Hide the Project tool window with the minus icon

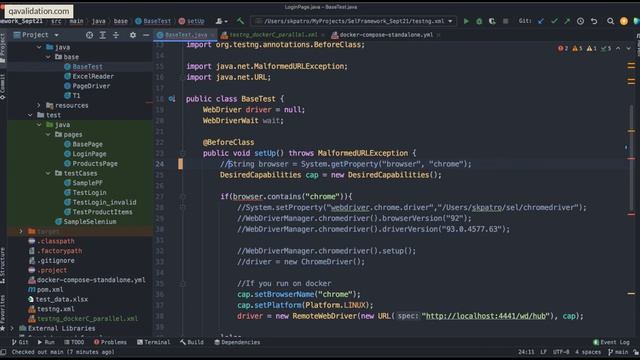[146, 35]
